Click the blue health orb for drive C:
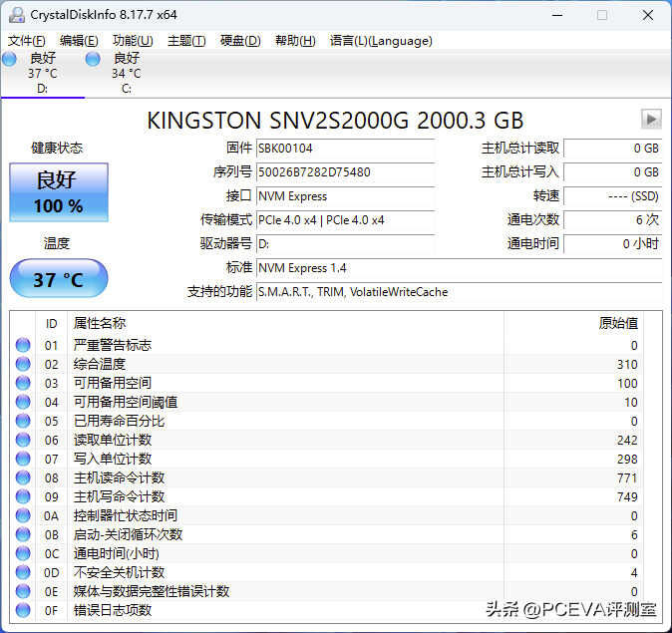 point(93,59)
